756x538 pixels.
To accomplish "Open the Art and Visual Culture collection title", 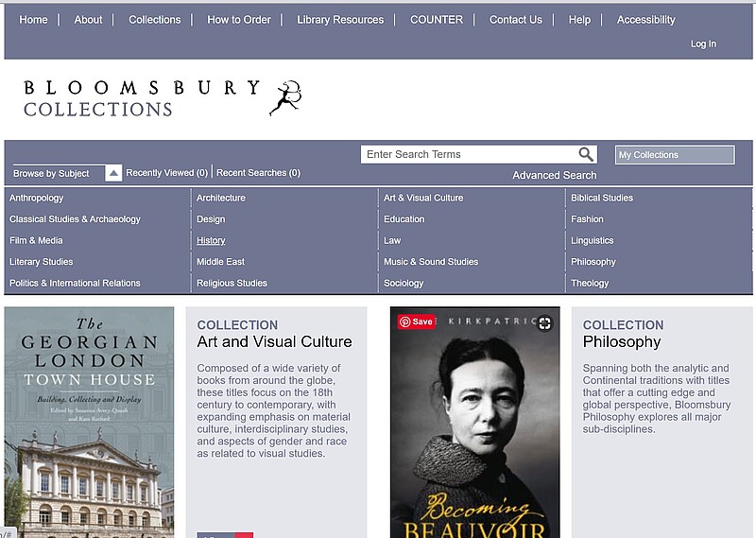I will point(274,341).
